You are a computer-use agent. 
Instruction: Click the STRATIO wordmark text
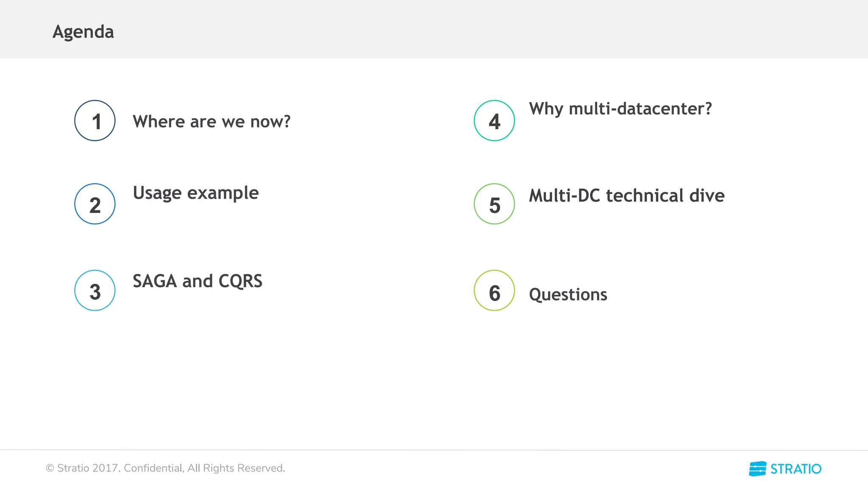796,469
